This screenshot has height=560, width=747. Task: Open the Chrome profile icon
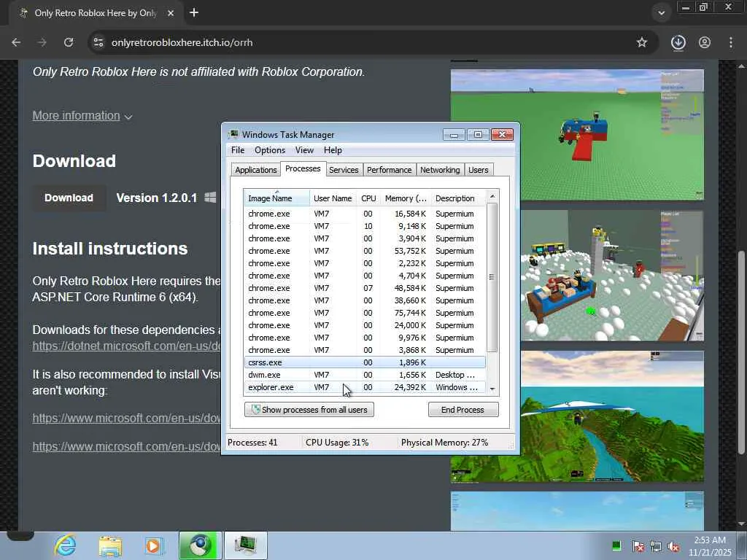tap(705, 42)
